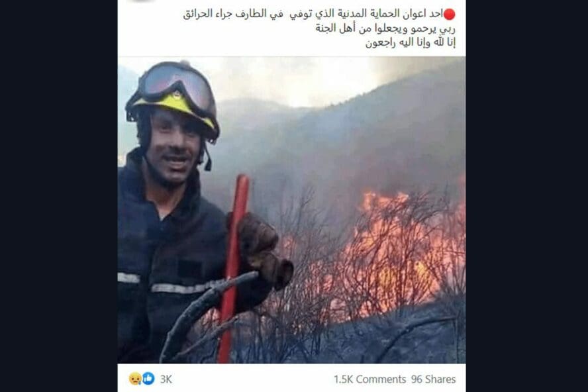Open the 1.5K Comments link

pos(369,379)
